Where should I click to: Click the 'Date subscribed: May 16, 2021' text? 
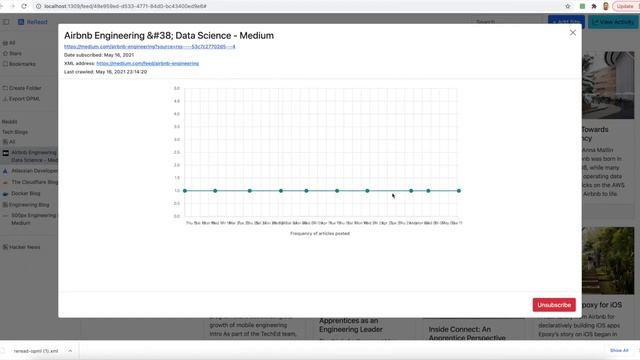tap(99, 55)
